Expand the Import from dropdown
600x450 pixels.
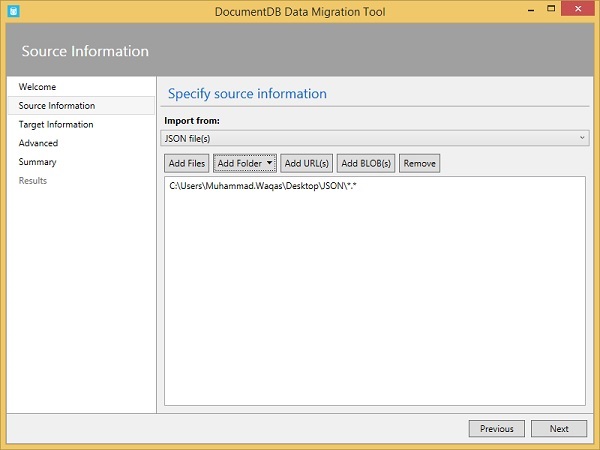click(375, 137)
